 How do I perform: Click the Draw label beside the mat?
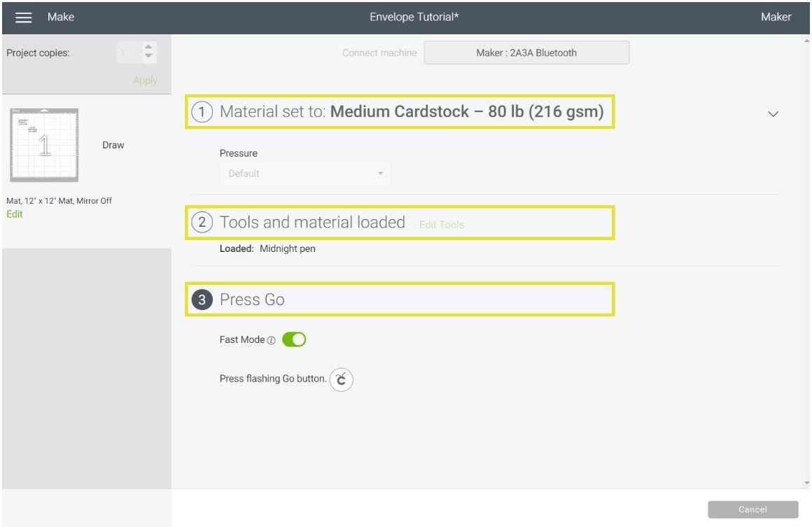pos(113,145)
